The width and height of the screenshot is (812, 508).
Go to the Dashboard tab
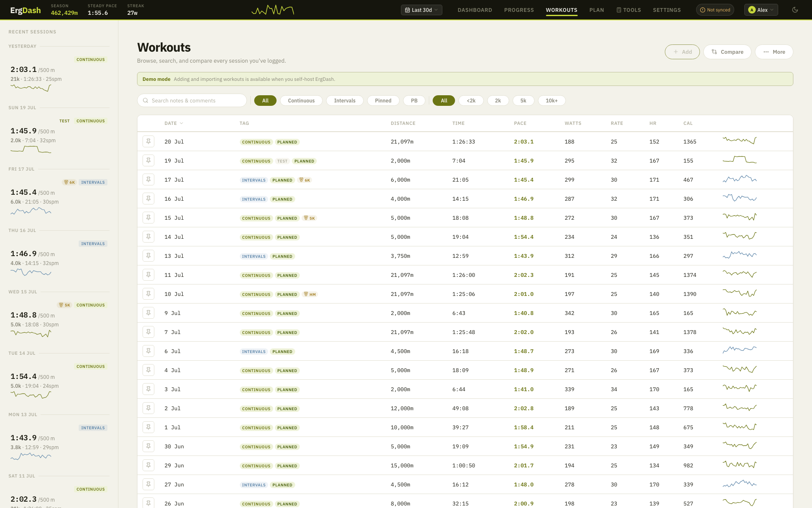[475, 10]
